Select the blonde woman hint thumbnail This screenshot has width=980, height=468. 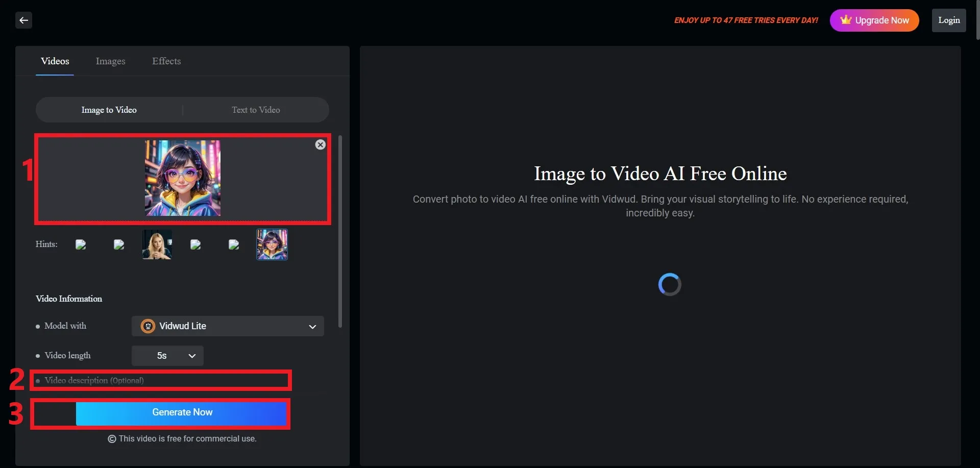(x=157, y=244)
